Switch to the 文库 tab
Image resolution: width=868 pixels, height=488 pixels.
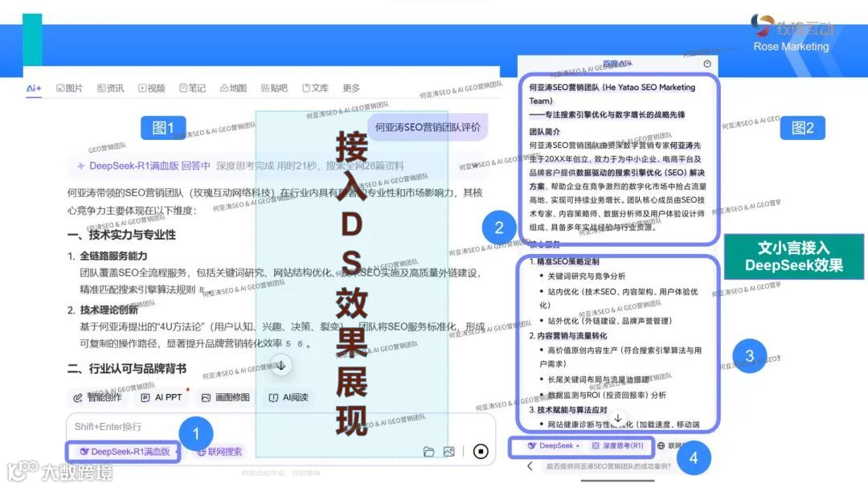315,88
